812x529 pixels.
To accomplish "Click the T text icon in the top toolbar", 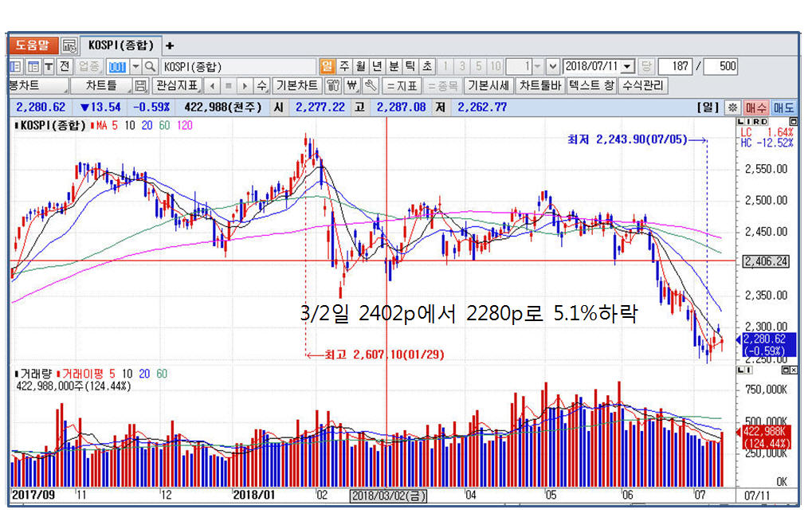I will [49, 67].
